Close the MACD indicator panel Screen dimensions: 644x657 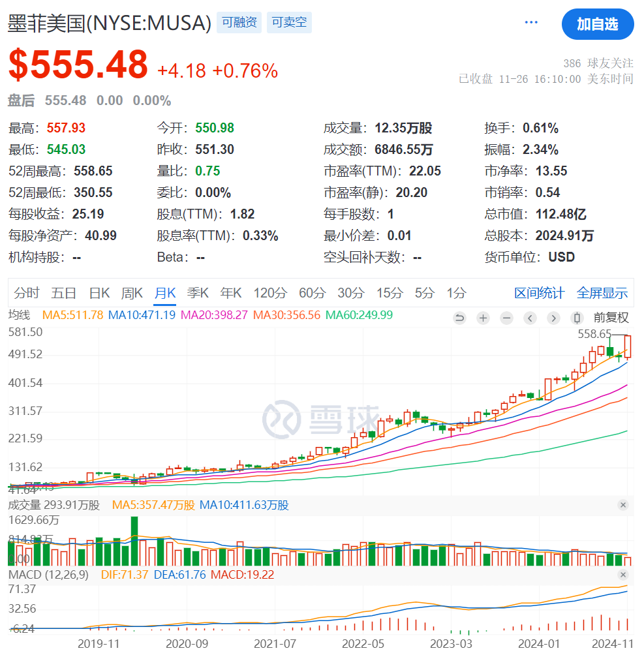[623, 575]
